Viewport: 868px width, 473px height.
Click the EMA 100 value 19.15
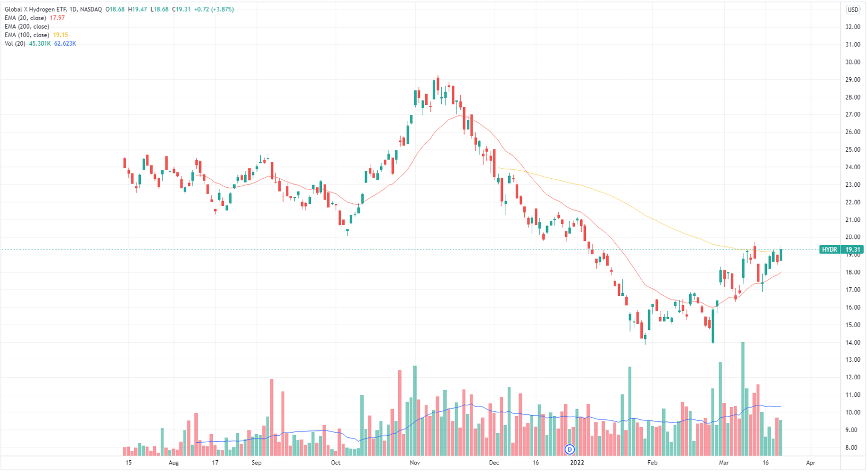60,35
